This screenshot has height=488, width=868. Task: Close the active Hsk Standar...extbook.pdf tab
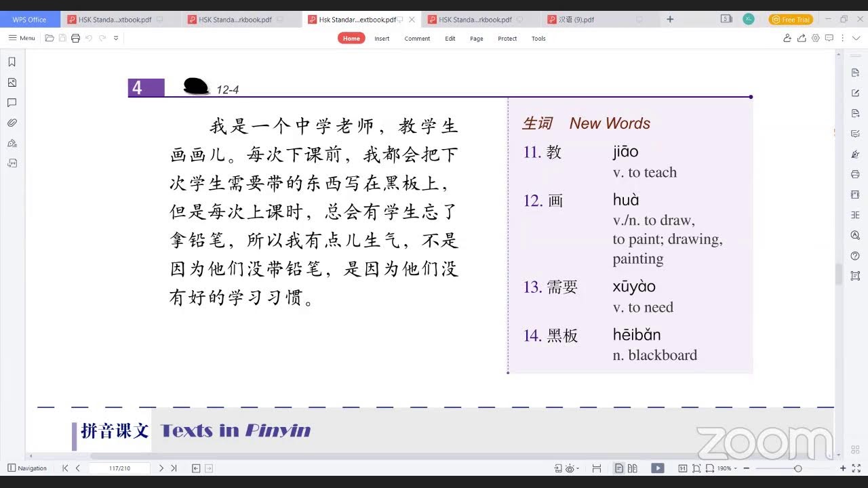point(412,20)
